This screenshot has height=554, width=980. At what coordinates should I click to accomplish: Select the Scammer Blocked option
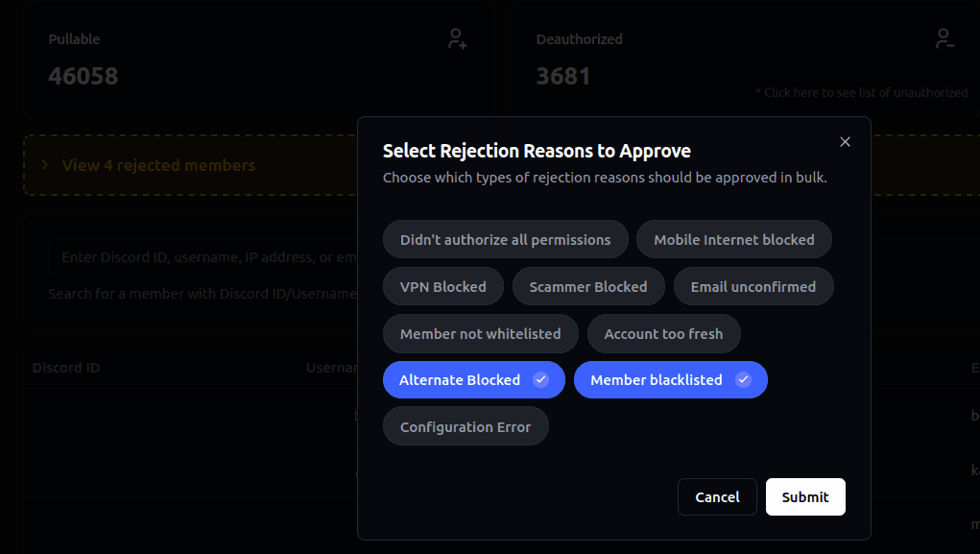click(587, 287)
